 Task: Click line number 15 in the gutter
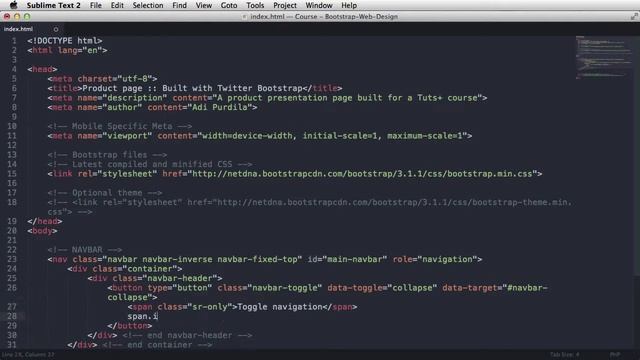coord(12,174)
